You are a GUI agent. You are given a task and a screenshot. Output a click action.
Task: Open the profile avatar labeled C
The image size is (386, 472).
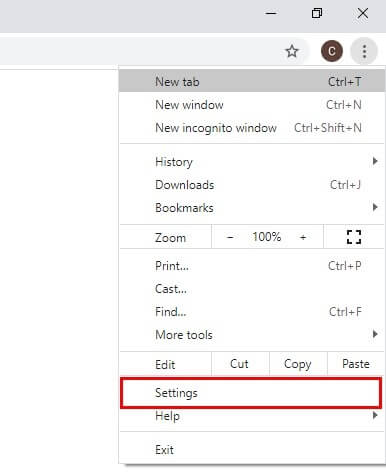[x=332, y=51]
